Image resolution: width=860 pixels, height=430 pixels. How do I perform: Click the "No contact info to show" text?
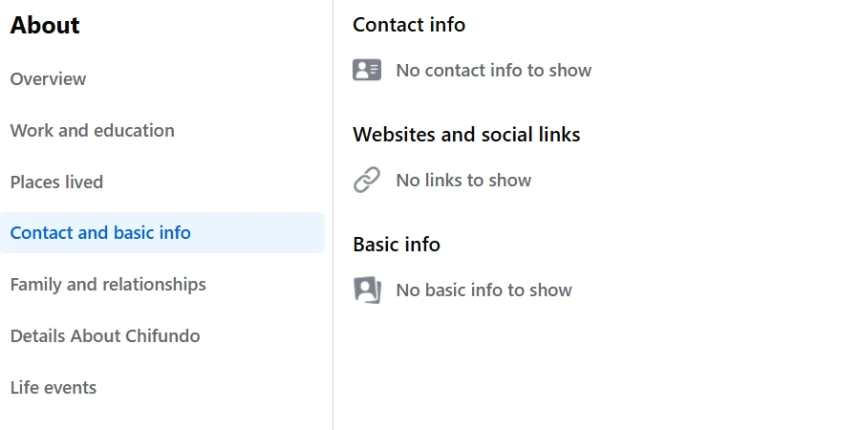493,70
